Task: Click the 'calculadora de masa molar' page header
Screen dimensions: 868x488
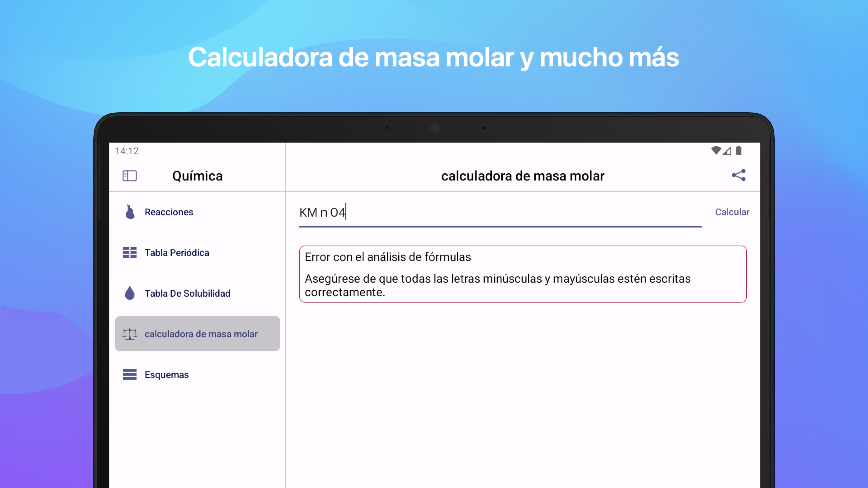Action: (523, 176)
